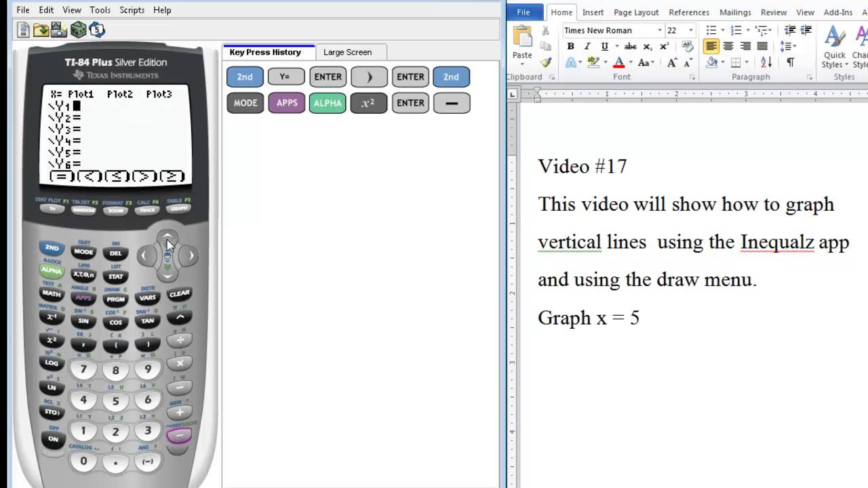Click the icon with number 5 and arrows

pyautogui.click(x=96, y=30)
